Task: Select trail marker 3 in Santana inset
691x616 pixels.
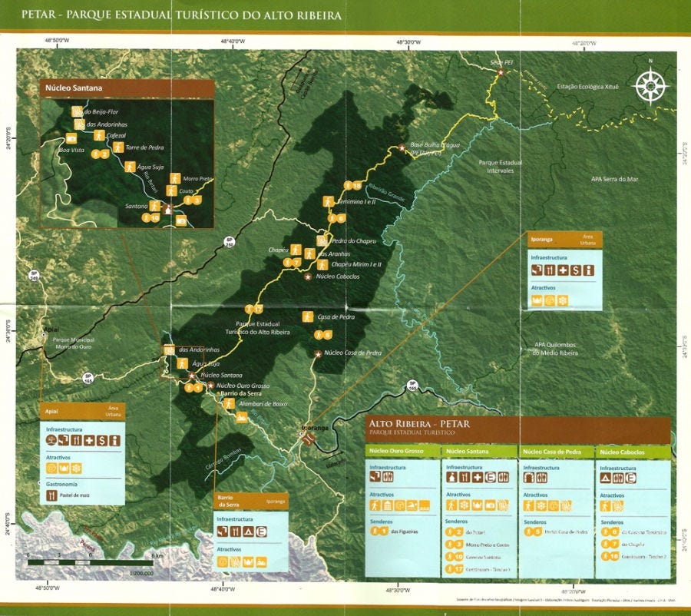Action: click(x=193, y=200)
